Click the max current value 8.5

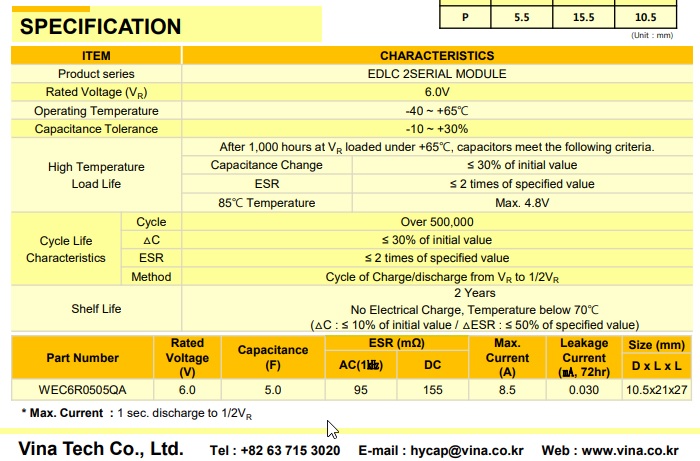[507, 390]
